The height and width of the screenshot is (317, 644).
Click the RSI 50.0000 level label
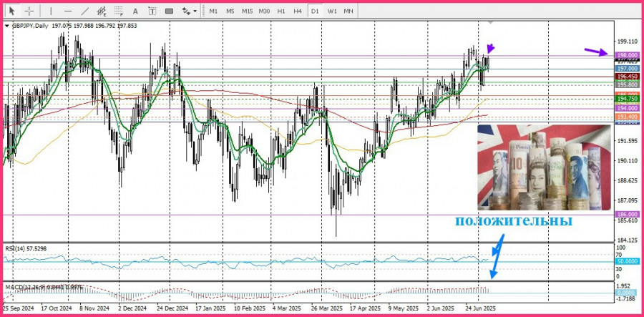[x=627, y=261]
